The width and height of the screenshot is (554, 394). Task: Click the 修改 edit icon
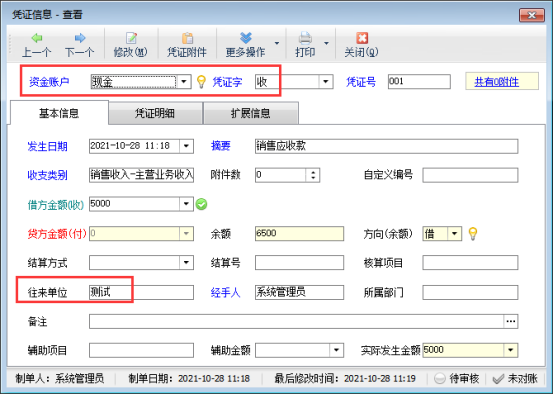131,38
